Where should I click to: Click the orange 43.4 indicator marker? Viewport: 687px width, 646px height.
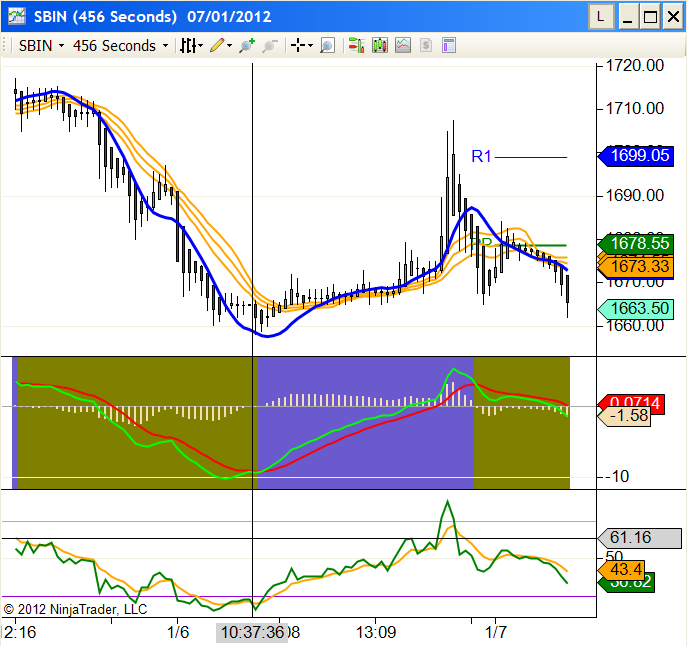coord(621,570)
